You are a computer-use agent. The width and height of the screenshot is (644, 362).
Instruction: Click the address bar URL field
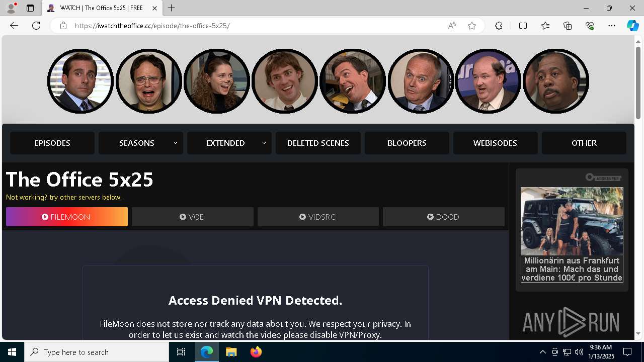(x=257, y=26)
